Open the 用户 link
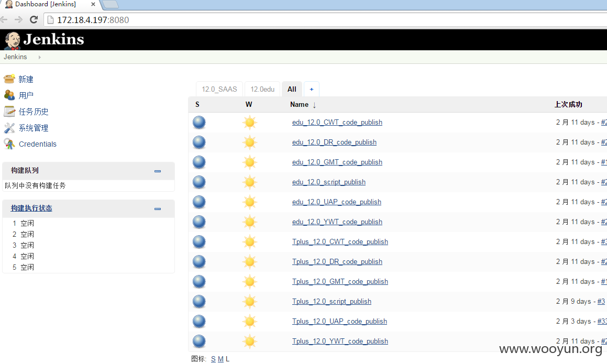This screenshot has height=364, width=607. pos(26,96)
